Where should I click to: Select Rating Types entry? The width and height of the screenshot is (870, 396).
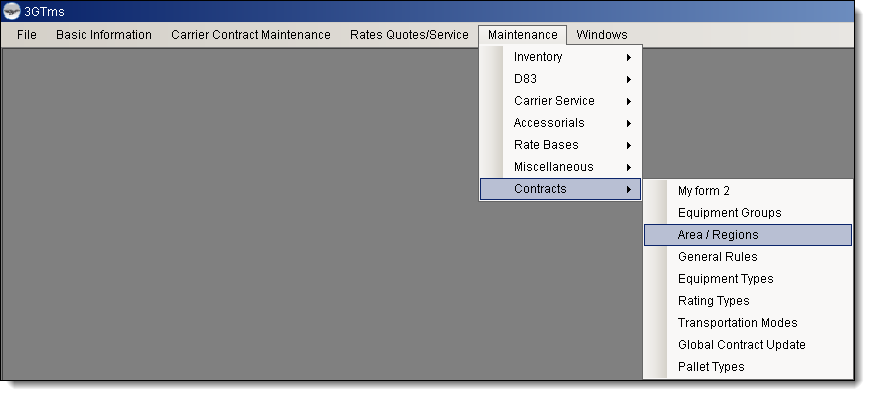(x=748, y=301)
